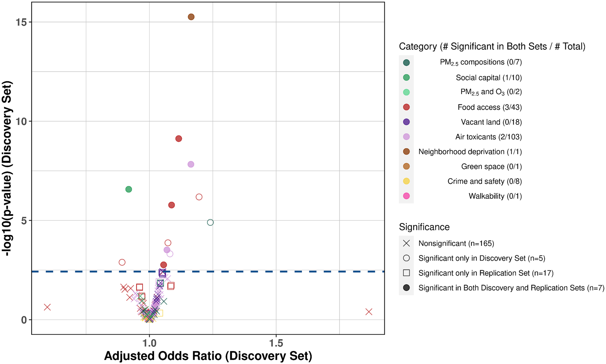The image size is (606, 364).
Task: Click the red X marker at far right
Action: pyautogui.click(x=368, y=312)
